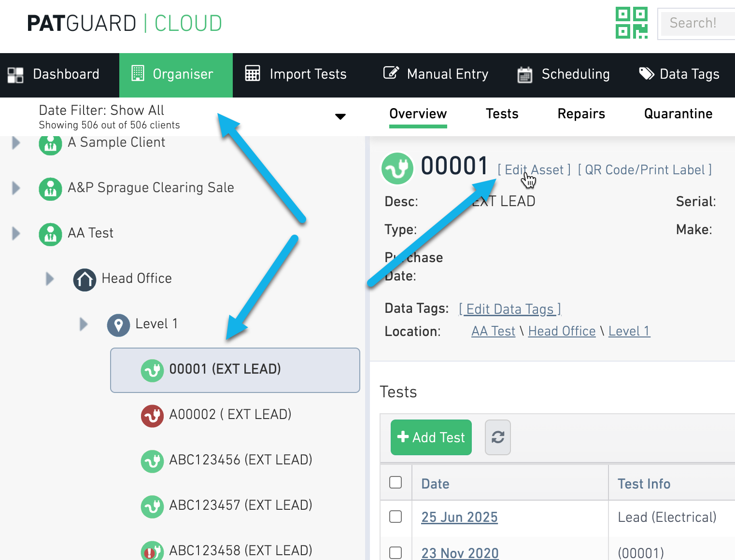Viewport: 735px width, 560px height.
Task: Click the PATGUARD CLOUD logo
Action: pos(125,23)
